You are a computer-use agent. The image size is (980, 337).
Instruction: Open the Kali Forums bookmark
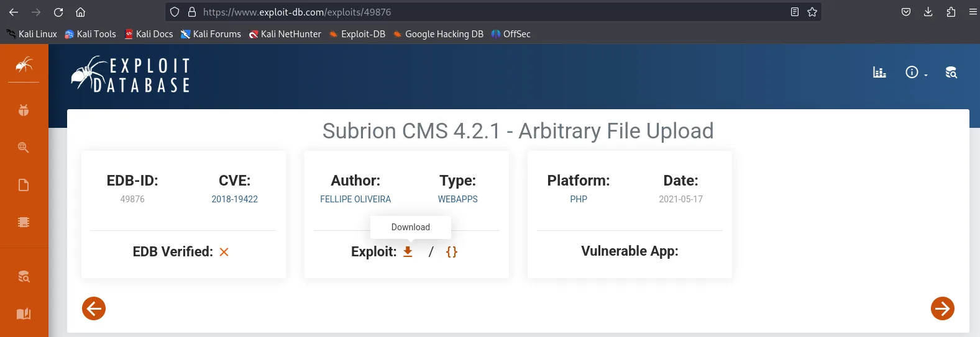click(x=211, y=34)
